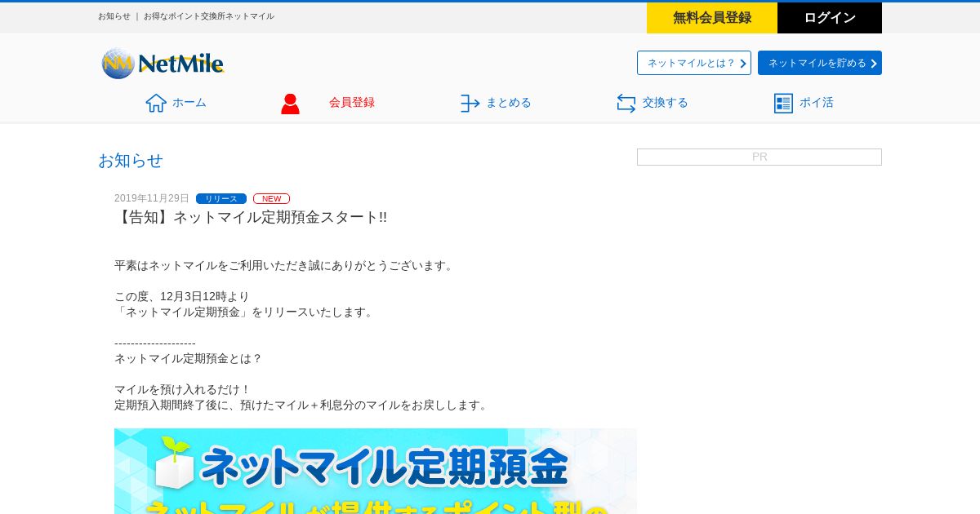The width and height of the screenshot is (980, 514).
Task: Click the まとめる arrow icon
Action: coord(470,103)
